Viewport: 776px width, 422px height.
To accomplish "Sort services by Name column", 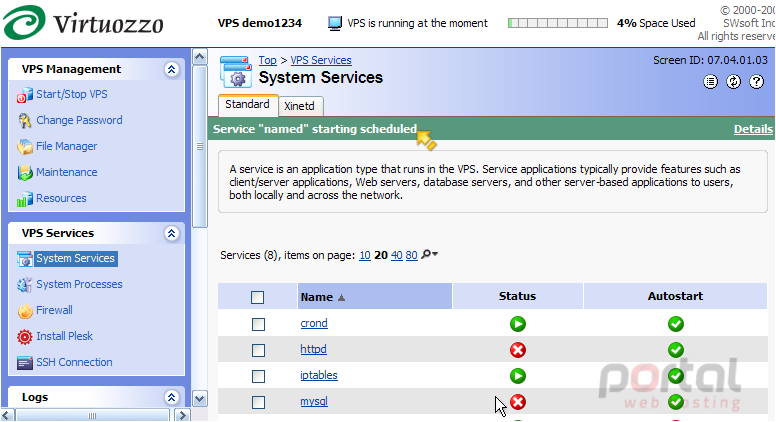I will coord(317,297).
